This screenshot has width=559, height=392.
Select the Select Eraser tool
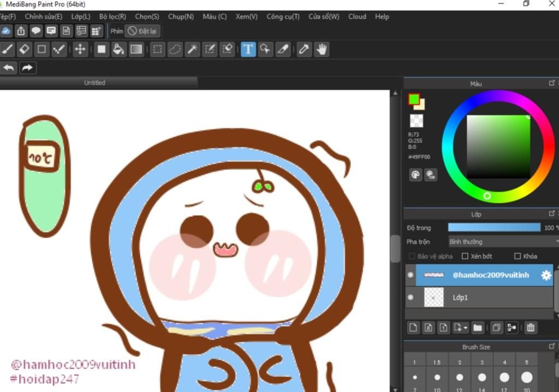click(228, 49)
